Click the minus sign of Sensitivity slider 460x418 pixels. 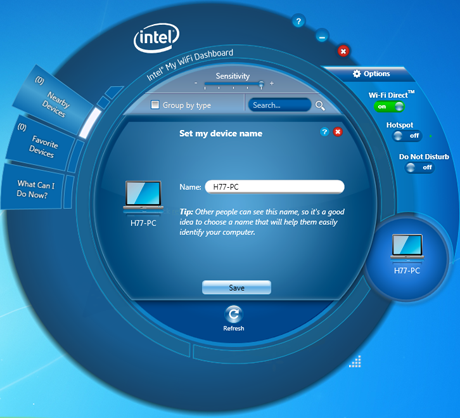click(196, 83)
